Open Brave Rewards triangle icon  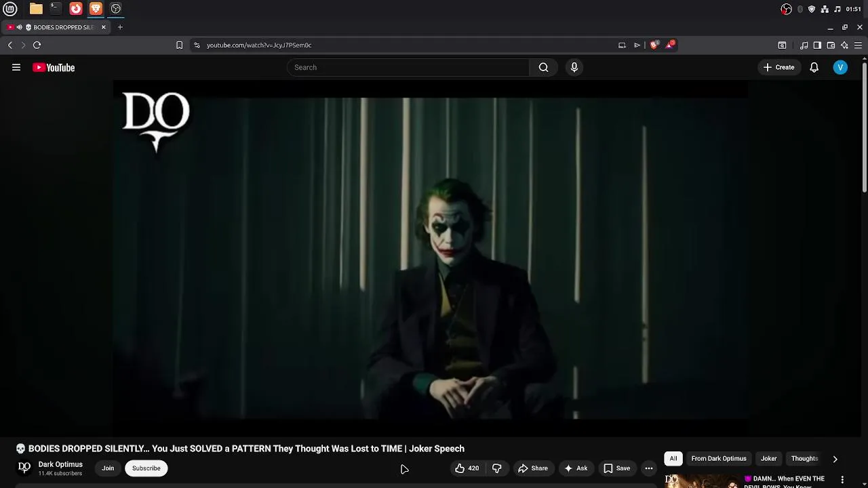670,45
